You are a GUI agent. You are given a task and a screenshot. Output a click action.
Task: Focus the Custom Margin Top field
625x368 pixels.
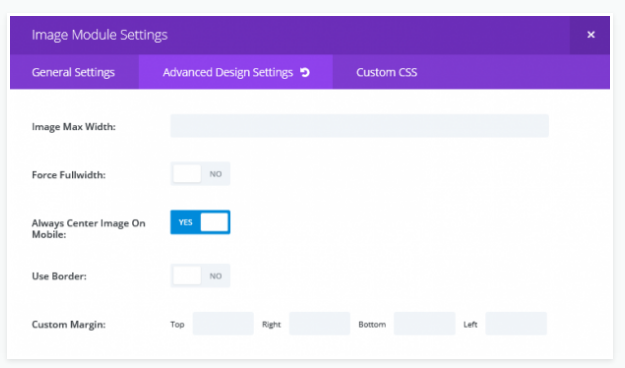click(x=223, y=324)
